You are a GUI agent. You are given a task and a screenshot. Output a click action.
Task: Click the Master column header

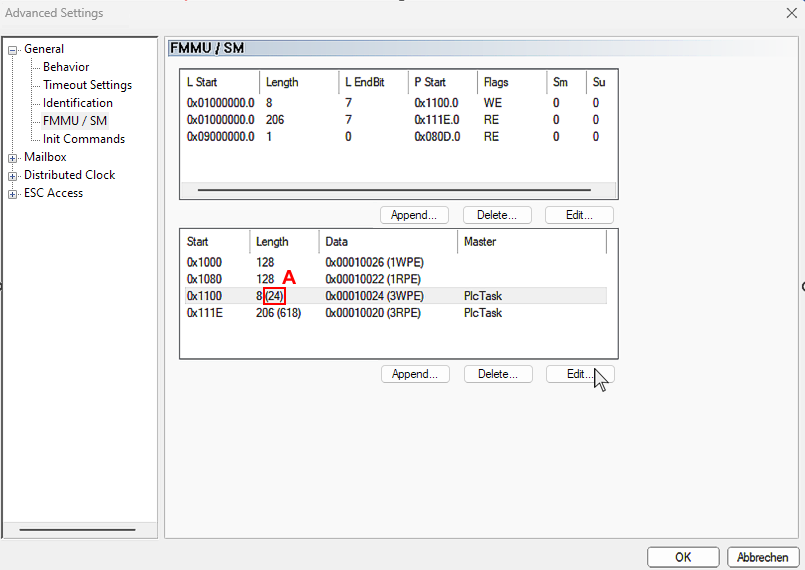[x=532, y=241]
